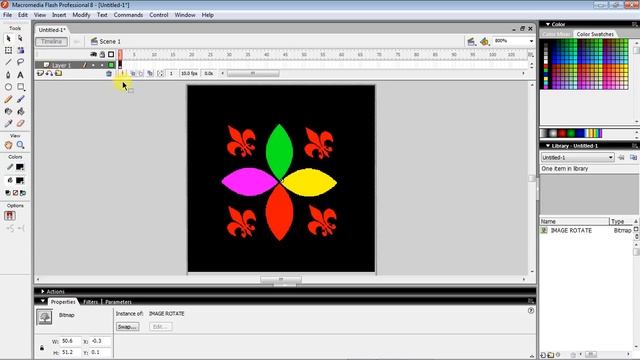This screenshot has width=640, height=360.
Task: Click the Edit Multiple Frames timeline button
Action: (150, 73)
